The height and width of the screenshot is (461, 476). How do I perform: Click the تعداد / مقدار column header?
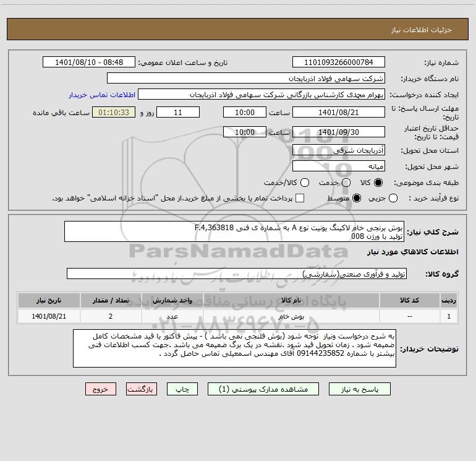click(x=111, y=300)
